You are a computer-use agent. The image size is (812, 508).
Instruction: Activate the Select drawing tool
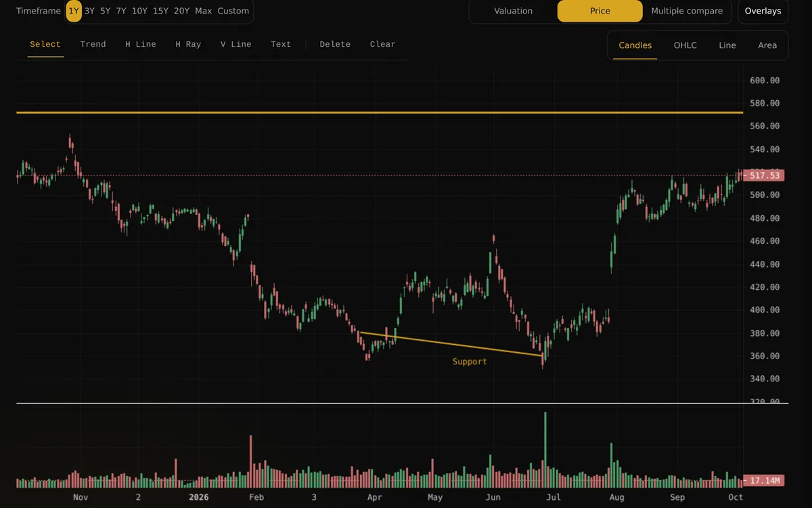(45, 44)
